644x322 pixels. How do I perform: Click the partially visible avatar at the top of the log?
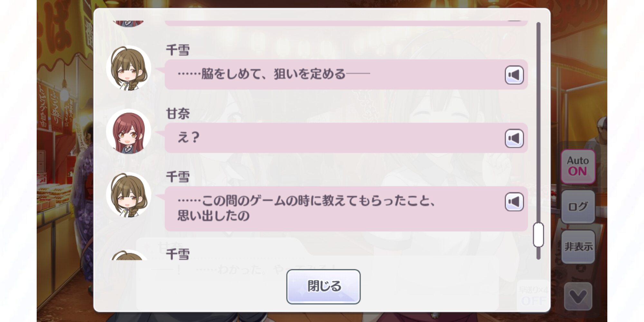[x=129, y=24]
